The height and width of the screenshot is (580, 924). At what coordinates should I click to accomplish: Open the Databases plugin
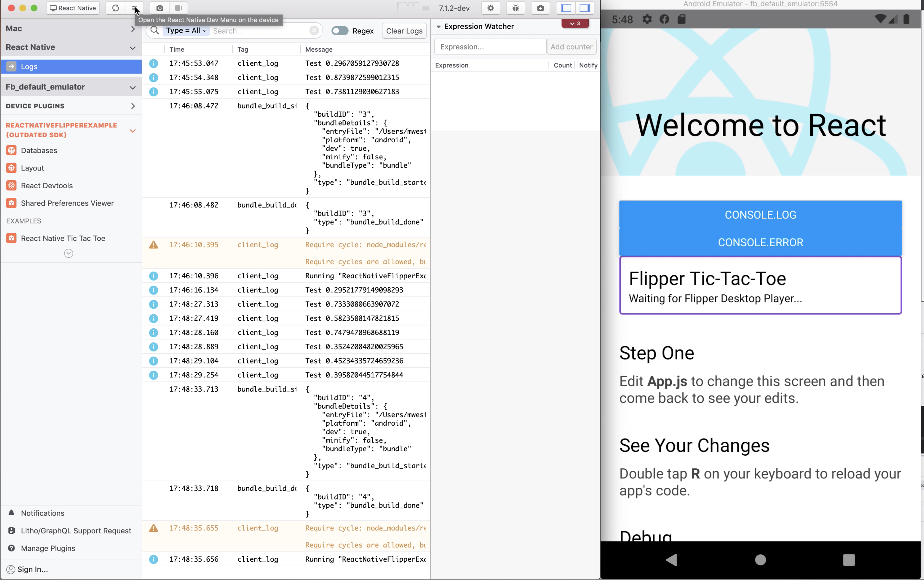(39, 150)
